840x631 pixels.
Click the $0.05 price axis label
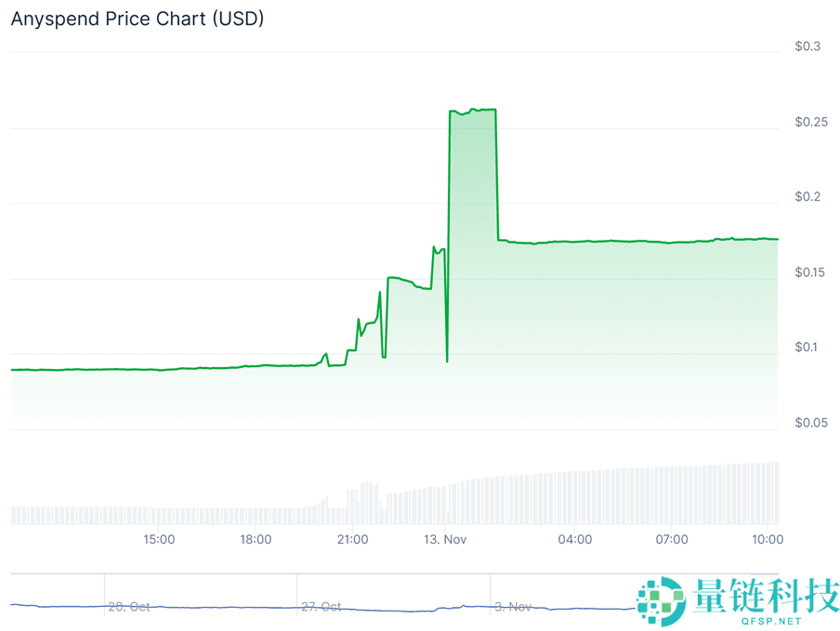[x=811, y=423]
